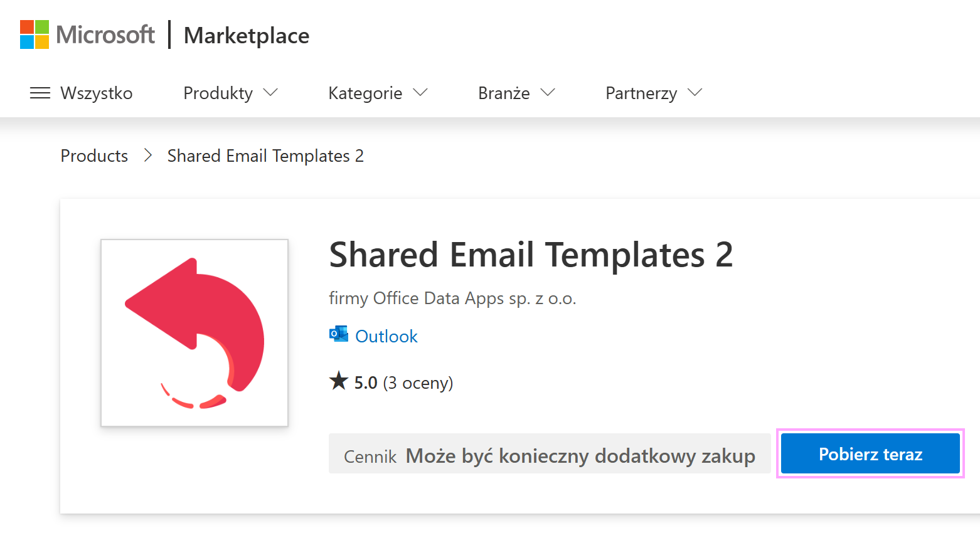Click the black star rating icon
Viewport: 980px width, 533px height.
pyautogui.click(x=339, y=381)
